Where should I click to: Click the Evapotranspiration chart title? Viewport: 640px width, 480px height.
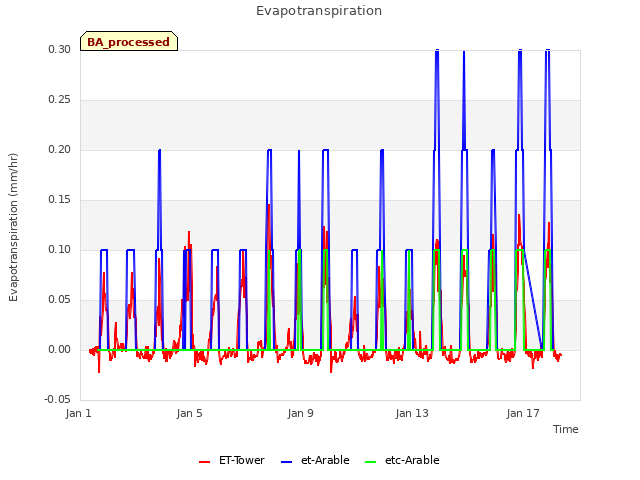tap(319, 11)
